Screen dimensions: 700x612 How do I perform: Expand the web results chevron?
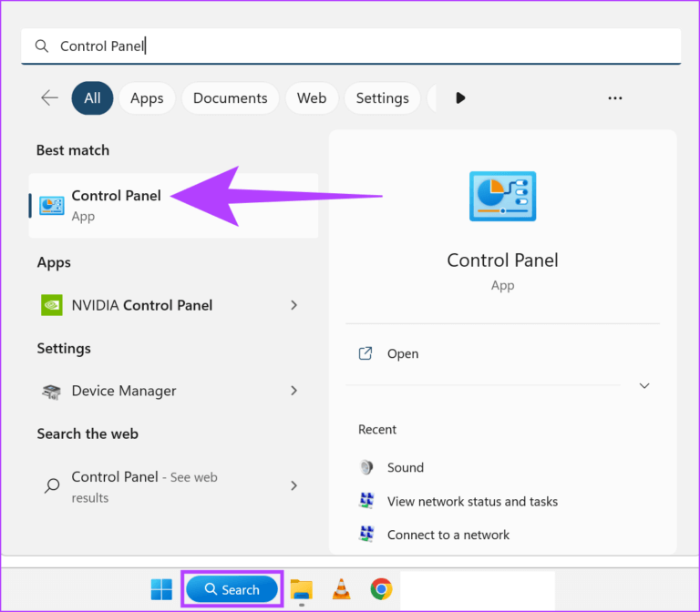(293, 485)
